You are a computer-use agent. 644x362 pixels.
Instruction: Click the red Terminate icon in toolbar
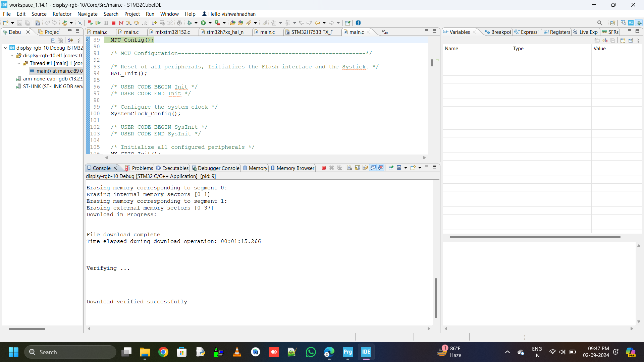pyautogui.click(x=113, y=23)
